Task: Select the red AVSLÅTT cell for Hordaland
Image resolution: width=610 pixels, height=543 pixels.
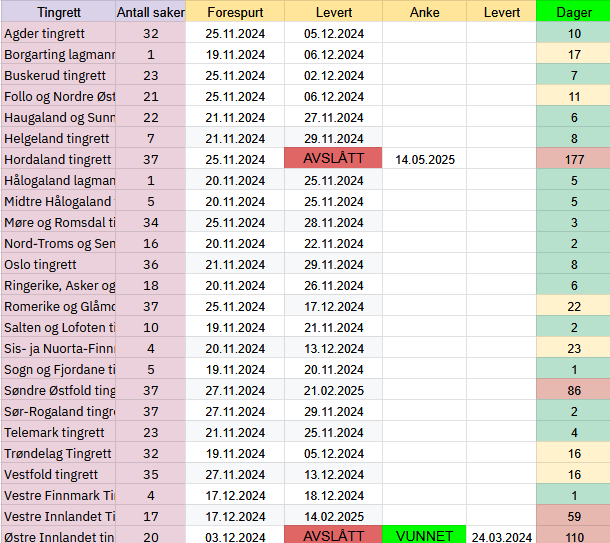Action: tap(333, 158)
